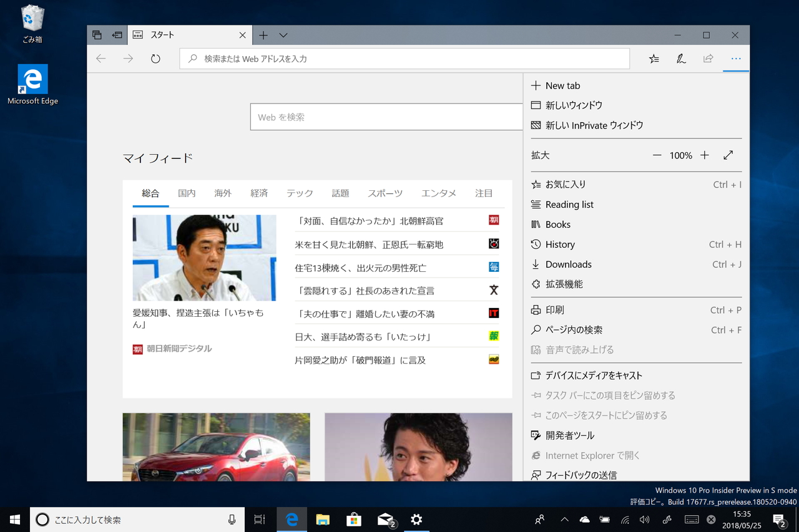Open 開発者ツール menu item
799x532 pixels.
pyautogui.click(x=636, y=435)
